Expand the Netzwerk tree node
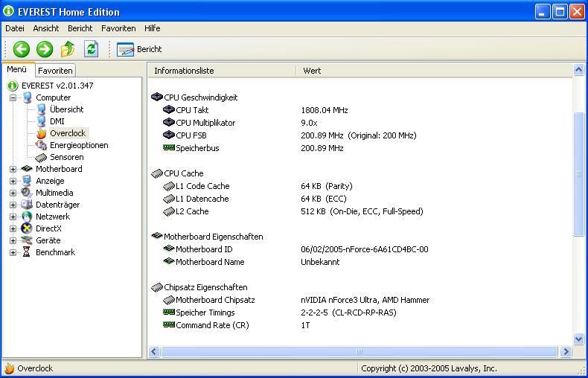 (13, 217)
